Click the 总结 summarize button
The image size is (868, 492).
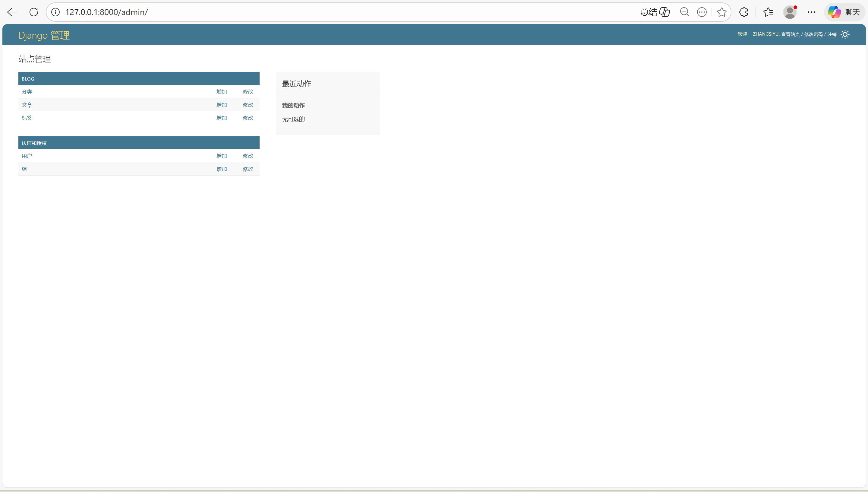click(x=655, y=12)
